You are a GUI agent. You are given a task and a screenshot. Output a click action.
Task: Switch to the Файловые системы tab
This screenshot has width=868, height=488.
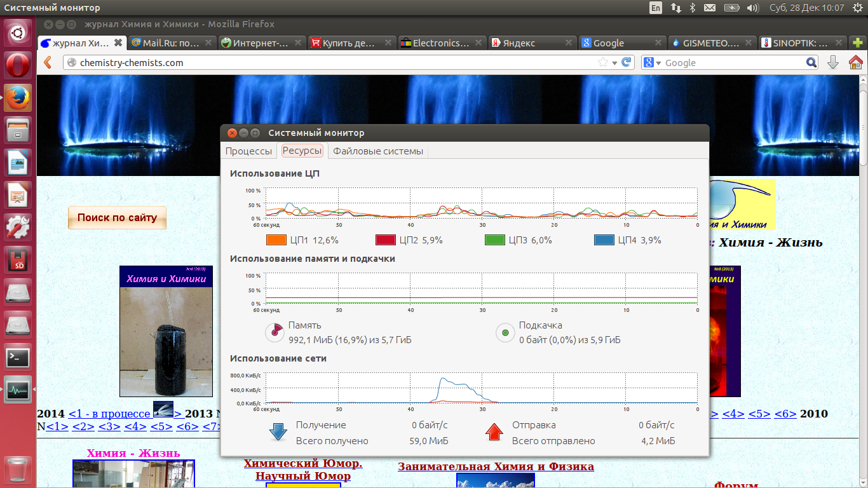[377, 151]
